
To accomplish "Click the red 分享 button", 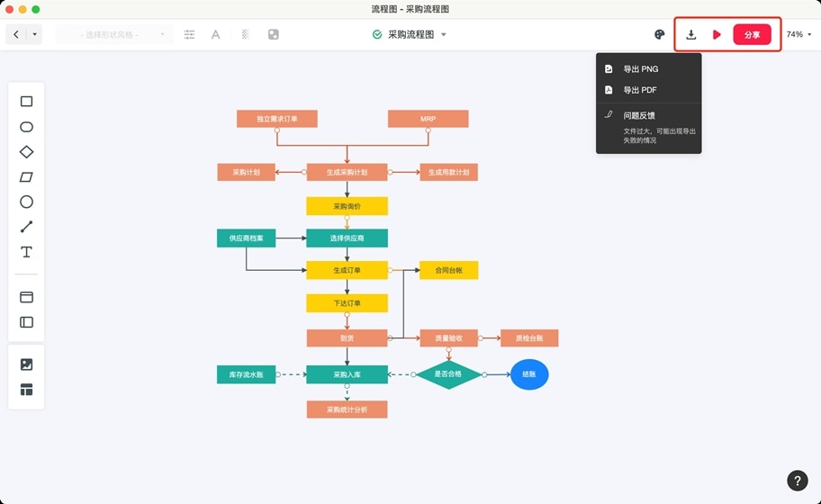I will 752,34.
